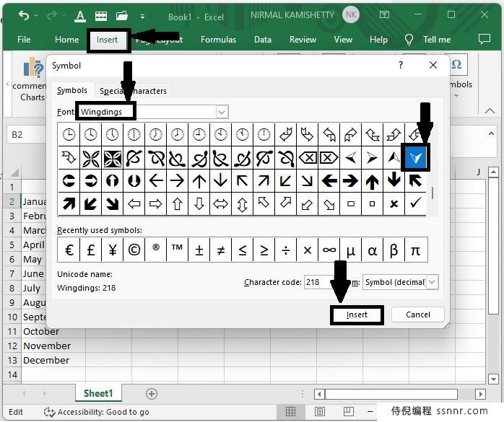Click the Undo icon in quick access toolbar

[x=24, y=15]
